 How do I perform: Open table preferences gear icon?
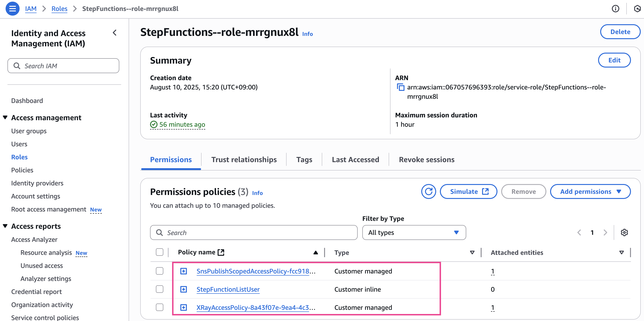(624, 232)
